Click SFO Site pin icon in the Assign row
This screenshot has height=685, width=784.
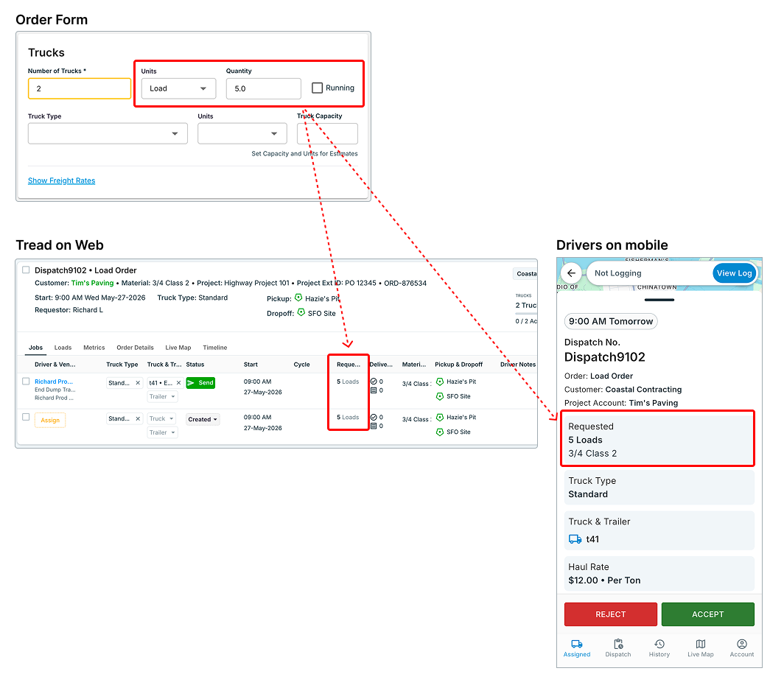(x=439, y=432)
